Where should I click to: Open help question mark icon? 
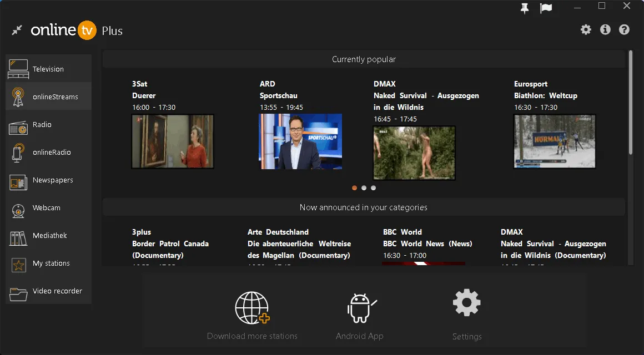(624, 30)
